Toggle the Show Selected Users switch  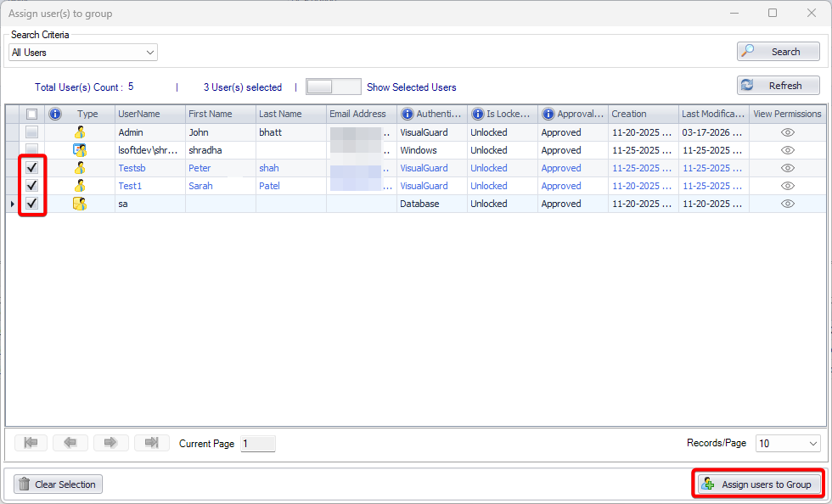(333, 87)
